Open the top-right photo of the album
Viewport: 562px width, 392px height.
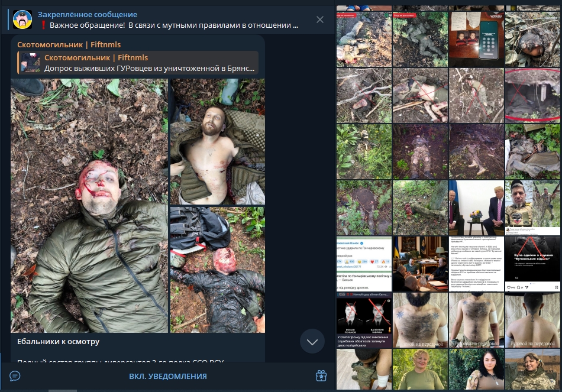218,141
